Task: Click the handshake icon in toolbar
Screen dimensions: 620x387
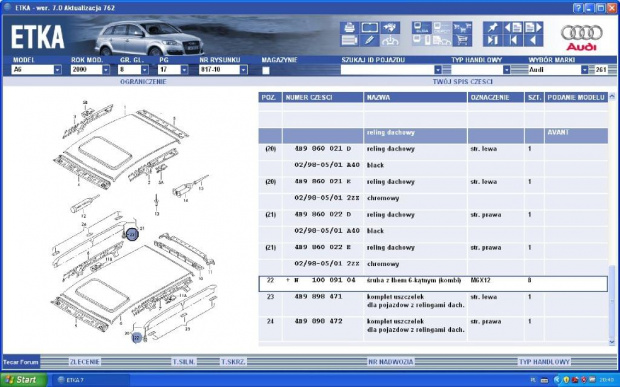Action: [390, 28]
